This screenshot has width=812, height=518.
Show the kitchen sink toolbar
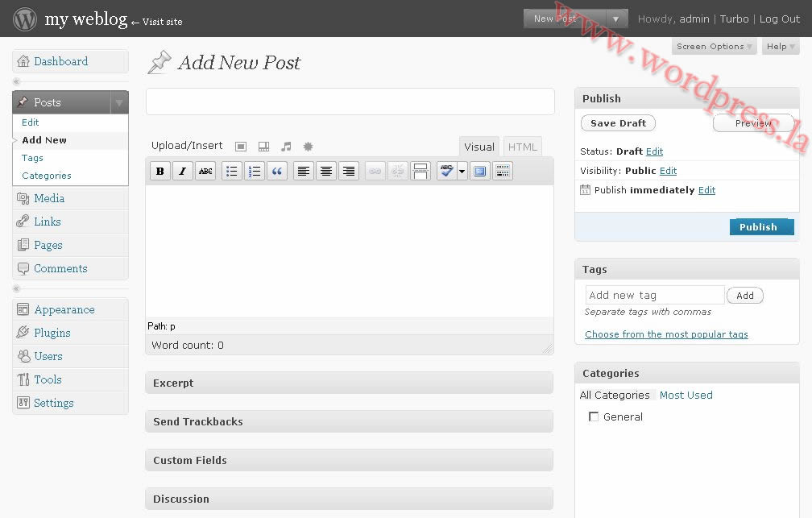pos(503,171)
